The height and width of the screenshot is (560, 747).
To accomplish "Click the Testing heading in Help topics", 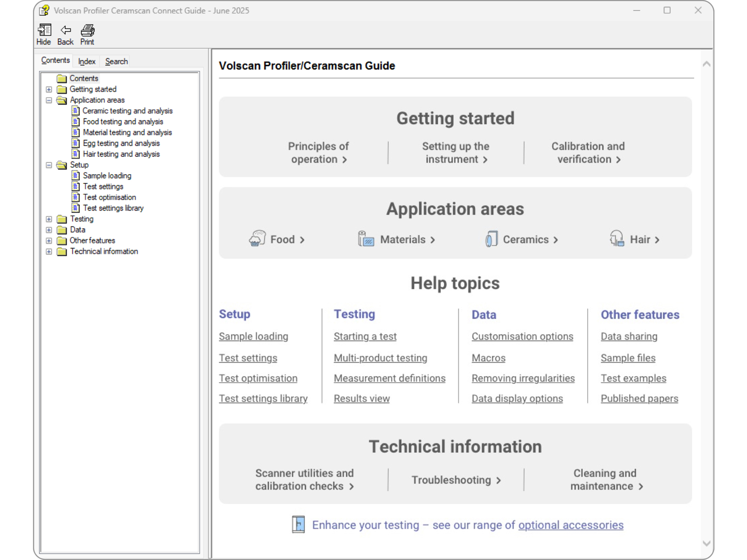I will pos(354,314).
